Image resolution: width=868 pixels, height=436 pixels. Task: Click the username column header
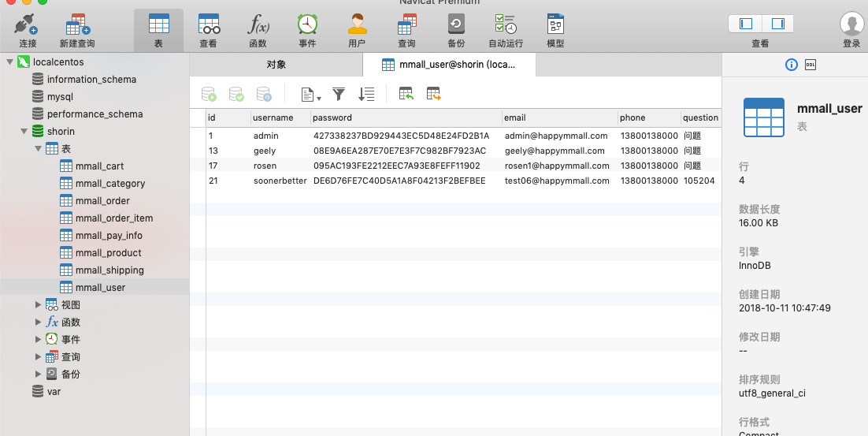click(x=280, y=117)
